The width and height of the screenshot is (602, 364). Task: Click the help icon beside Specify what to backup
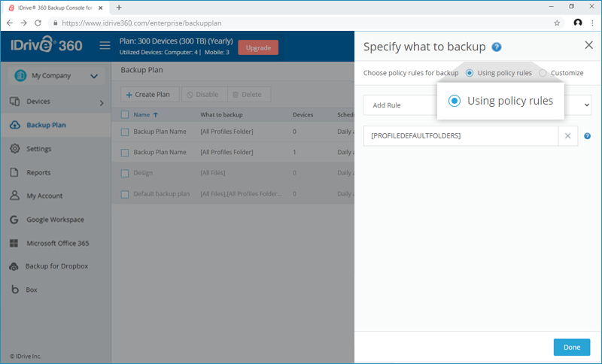497,47
